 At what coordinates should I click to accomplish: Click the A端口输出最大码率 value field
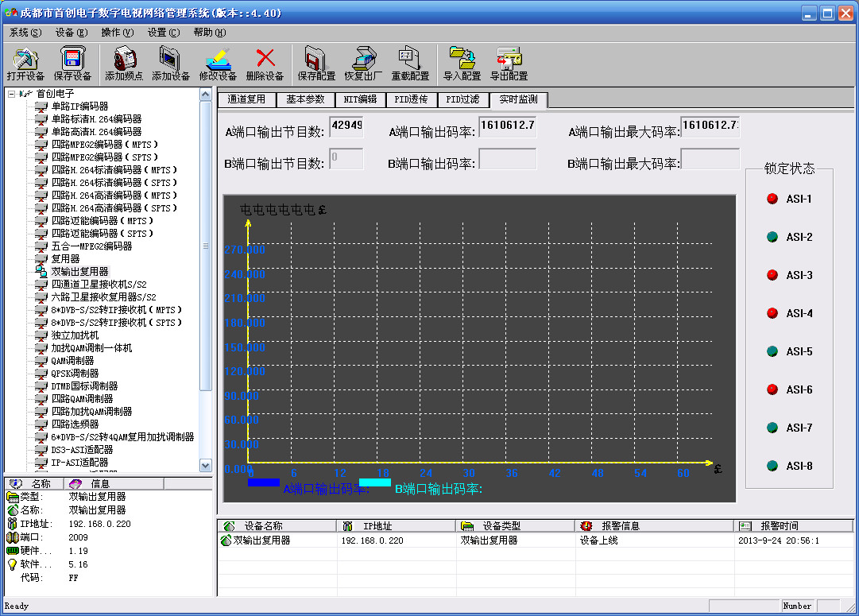click(x=710, y=126)
